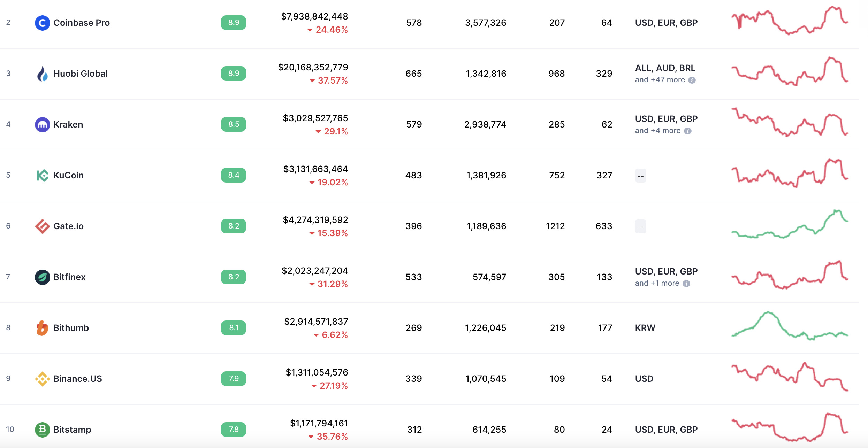Open the Kraken exchange link

pyautogui.click(x=68, y=124)
